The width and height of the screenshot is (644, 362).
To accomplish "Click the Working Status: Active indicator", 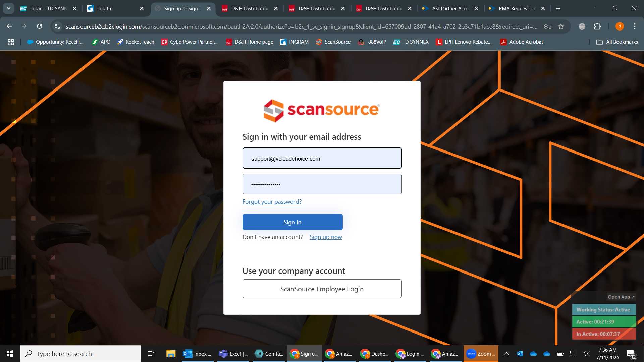I will tap(604, 310).
